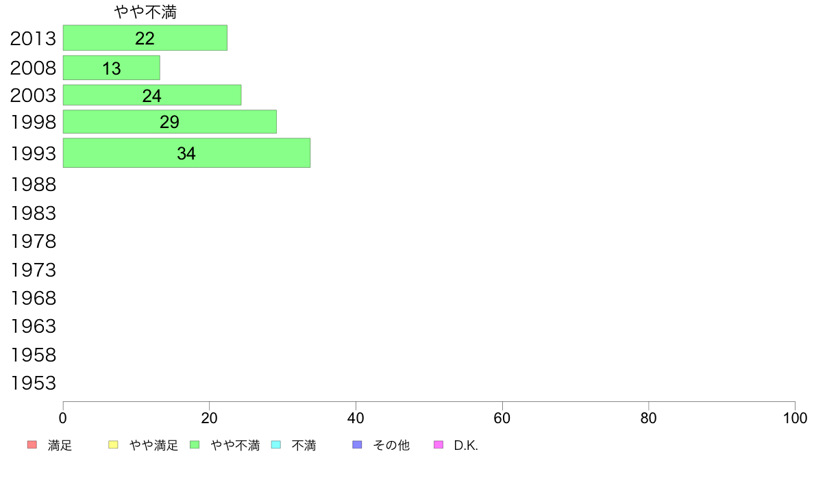Image resolution: width=814 pixels, height=504 pixels.
Task: Click the 満足 legend text
Action: click(x=60, y=445)
